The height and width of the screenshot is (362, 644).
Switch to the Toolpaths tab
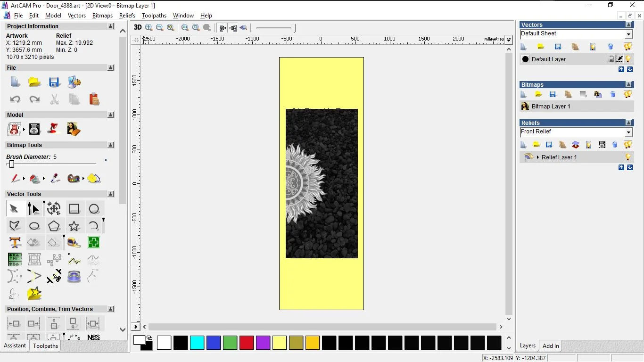pyautogui.click(x=45, y=346)
